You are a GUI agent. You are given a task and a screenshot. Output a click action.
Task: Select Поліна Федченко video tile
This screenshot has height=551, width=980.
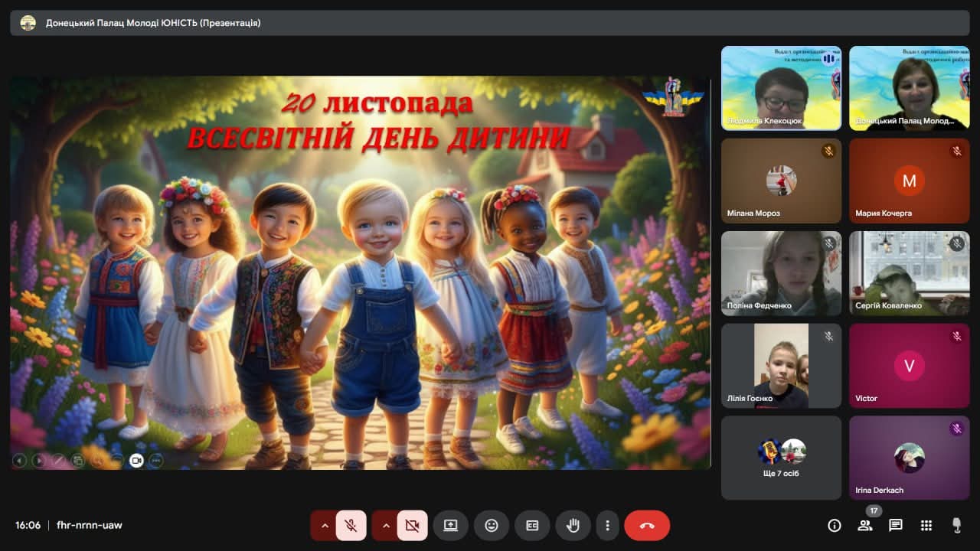(x=781, y=273)
